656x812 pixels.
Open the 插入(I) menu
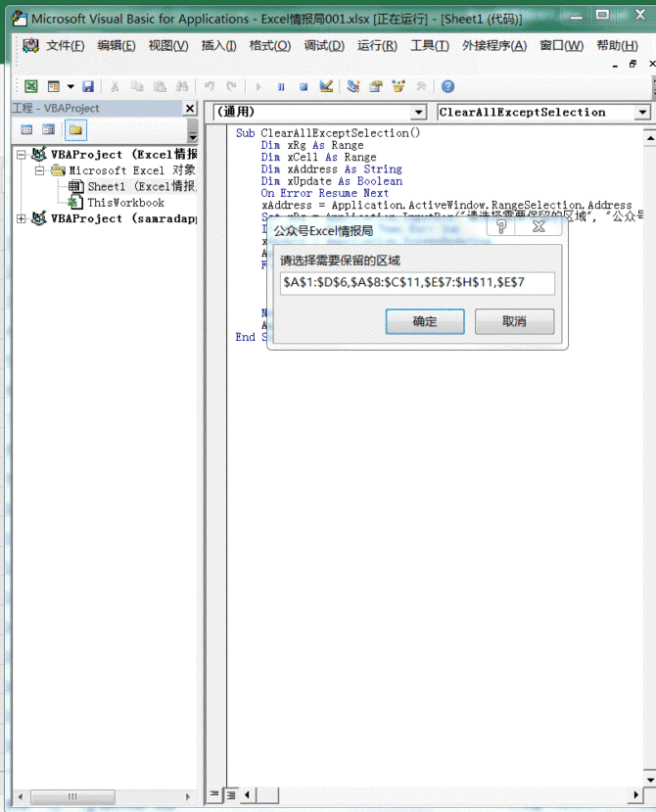coord(218,46)
